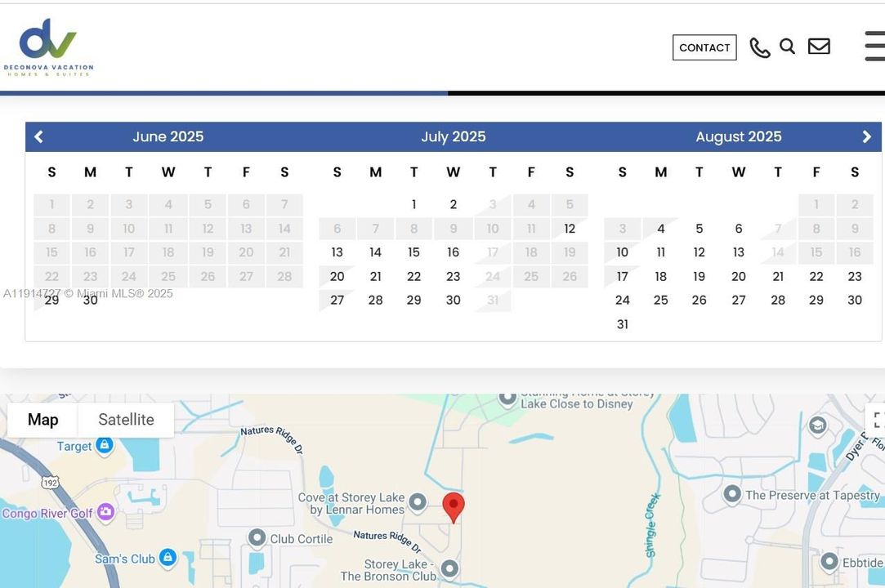Select July 15 on calendar

413,252
